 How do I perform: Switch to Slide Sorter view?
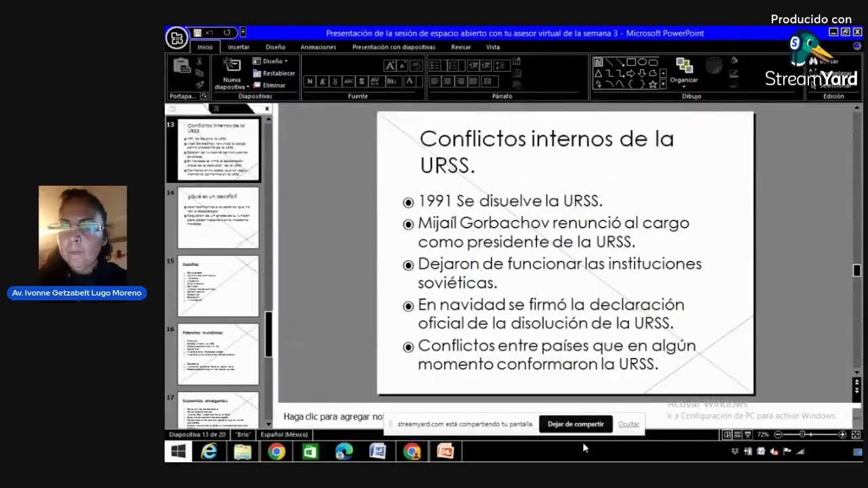738,434
